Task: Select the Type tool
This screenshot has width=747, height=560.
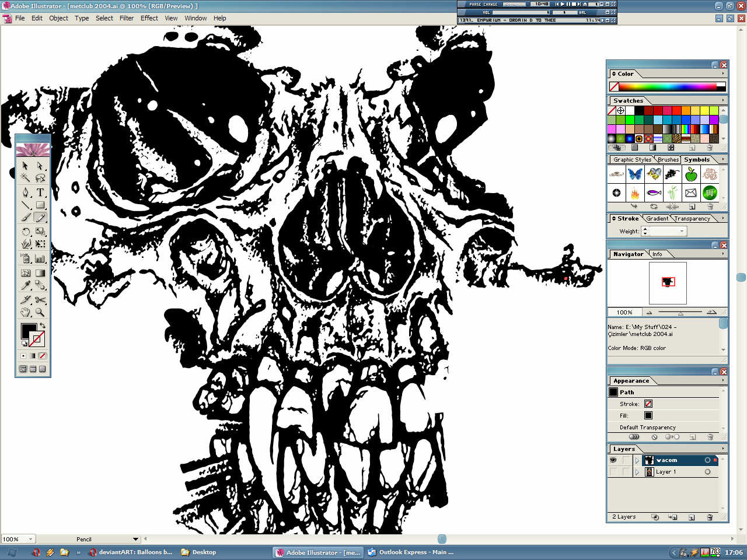Action: 40,192
